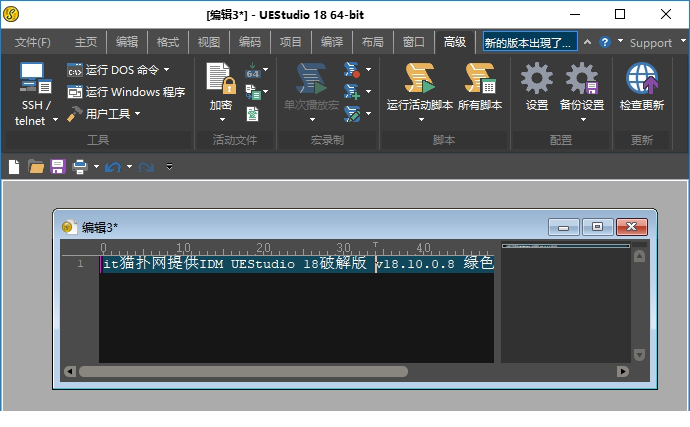Expand the 用户工具 dropdown arrow

(137, 114)
